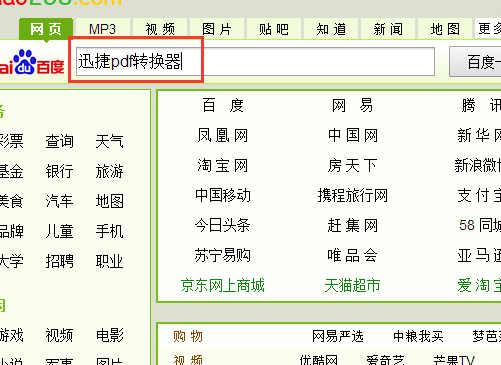Click the 百度一下 search button
The height and width of the screenshot is (365, 501).
pos(475,62)
